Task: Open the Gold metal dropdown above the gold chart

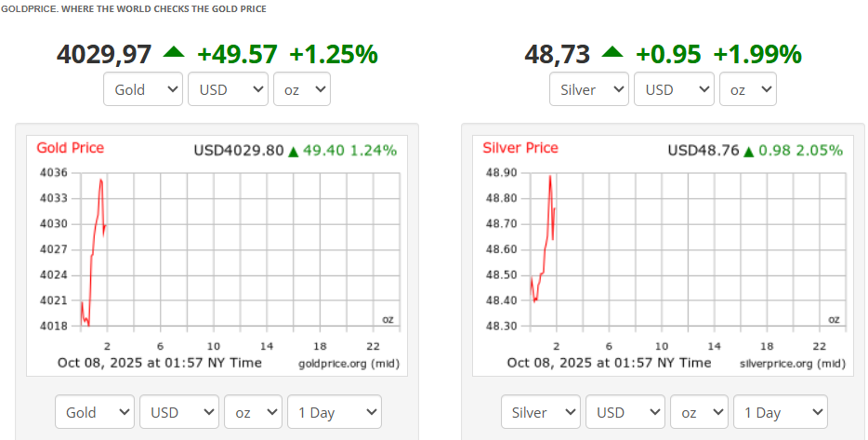Action: pyautogui.click(x=144, y=89)
